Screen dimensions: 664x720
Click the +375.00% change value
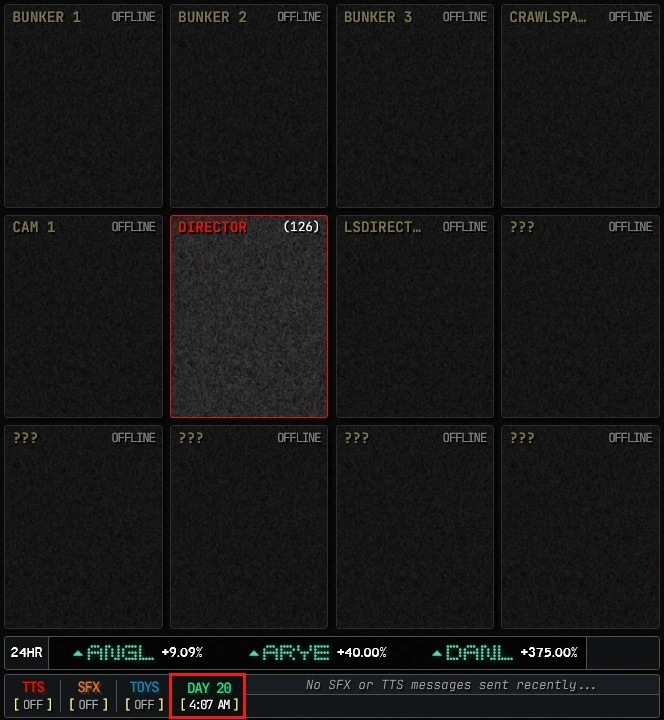[549, 652]
